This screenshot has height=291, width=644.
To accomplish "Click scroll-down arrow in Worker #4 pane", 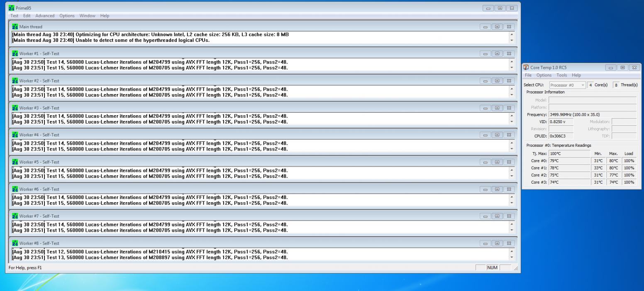I will point(511,149).
